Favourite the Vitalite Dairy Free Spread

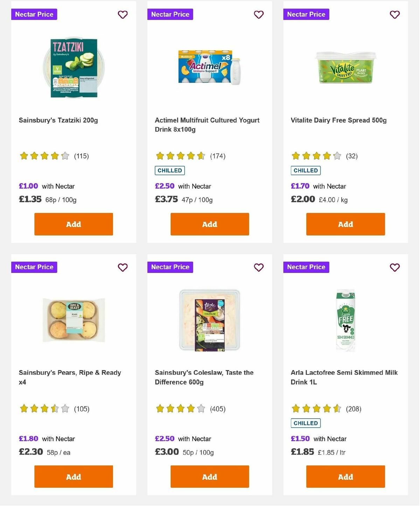coord(394,15)
